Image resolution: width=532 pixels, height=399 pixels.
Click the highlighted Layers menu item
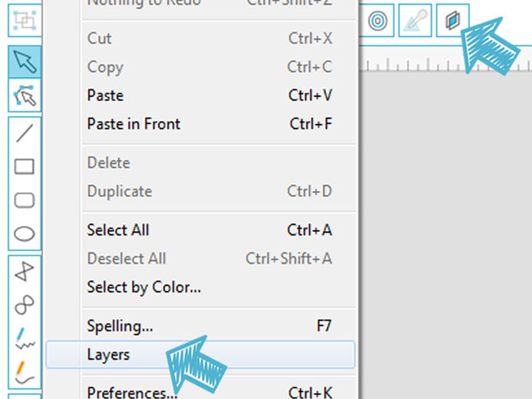pos(200,354)
